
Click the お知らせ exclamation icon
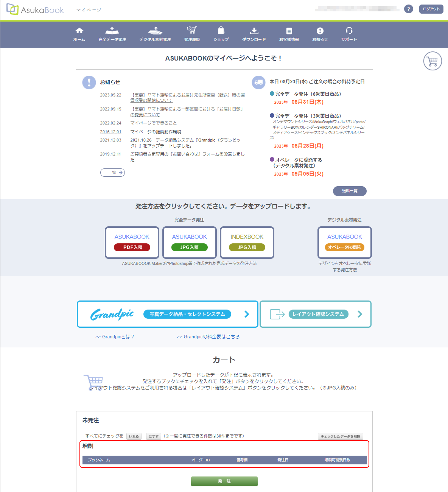89,82
